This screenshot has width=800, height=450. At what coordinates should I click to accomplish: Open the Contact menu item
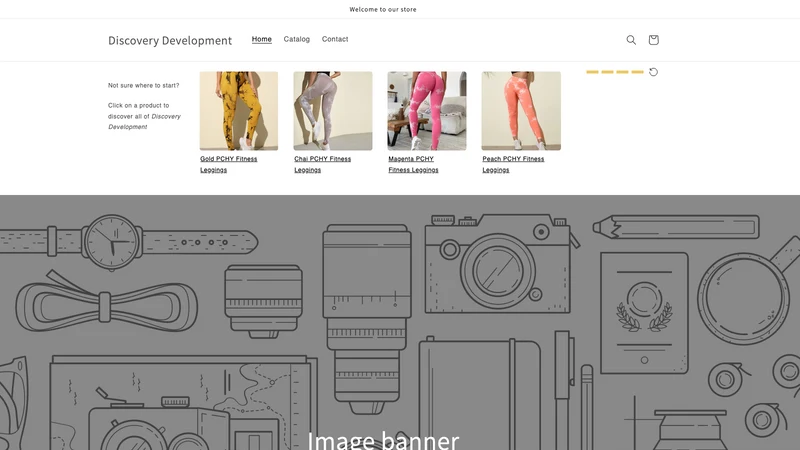(335, 39)
